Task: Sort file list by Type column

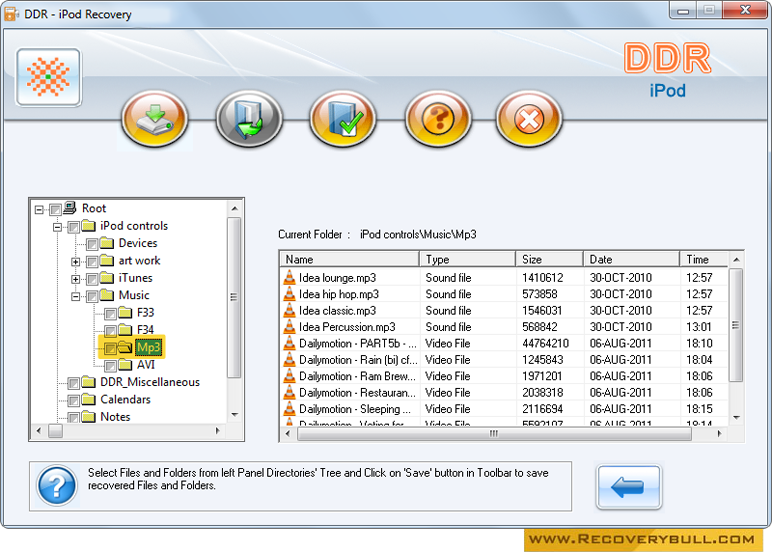Action: pos(467,259)
